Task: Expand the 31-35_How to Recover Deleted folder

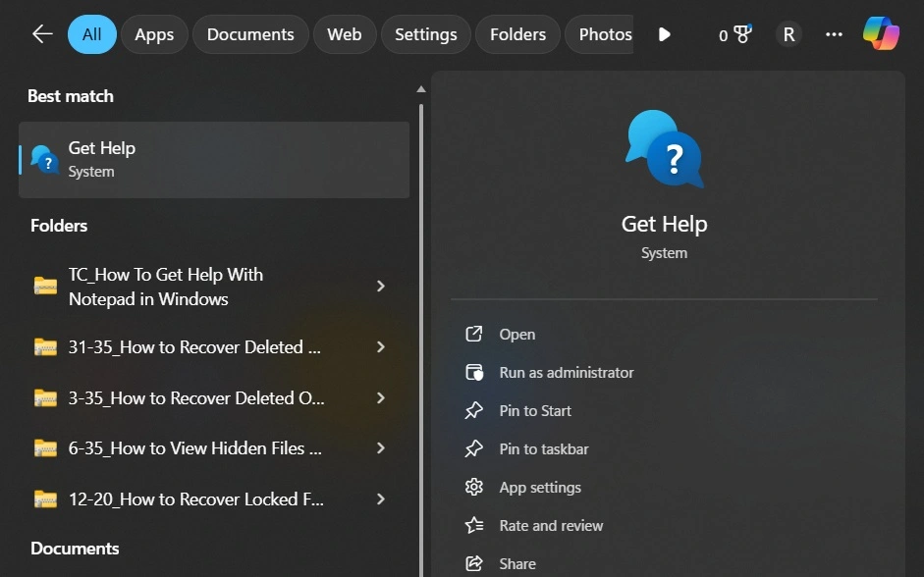Action: [x=381, y=346]
